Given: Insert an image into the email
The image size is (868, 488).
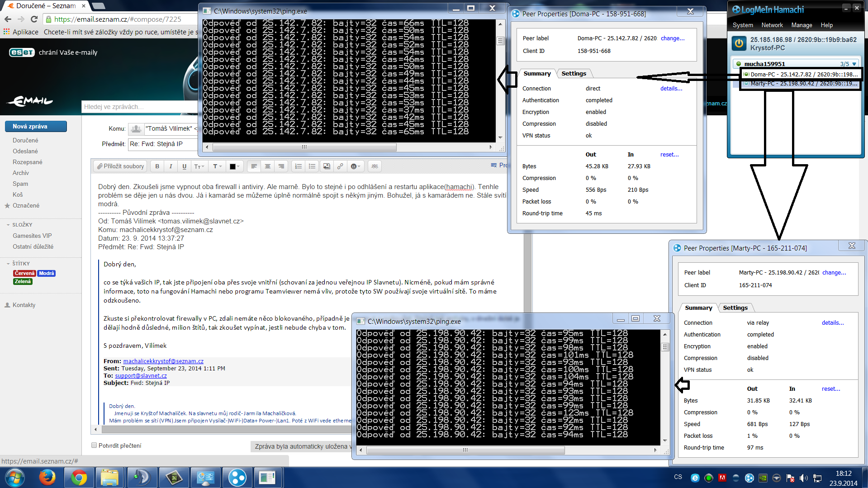Looking at the screenshot, I should point(327,166).
